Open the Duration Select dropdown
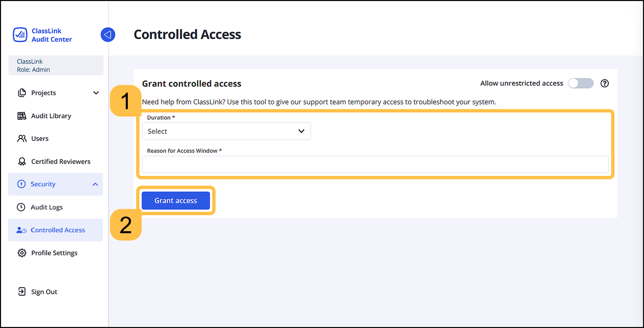This screenshot has height=328, width=644. click(226, 131)
